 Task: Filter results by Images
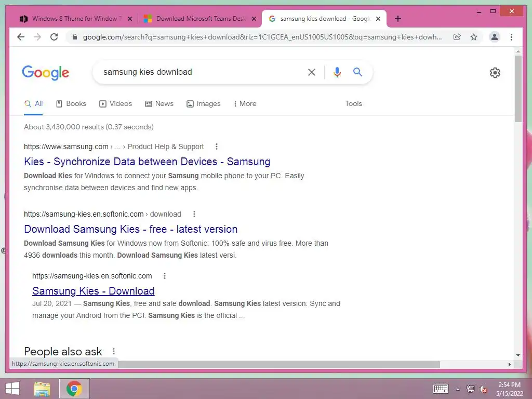pos(204,104)
